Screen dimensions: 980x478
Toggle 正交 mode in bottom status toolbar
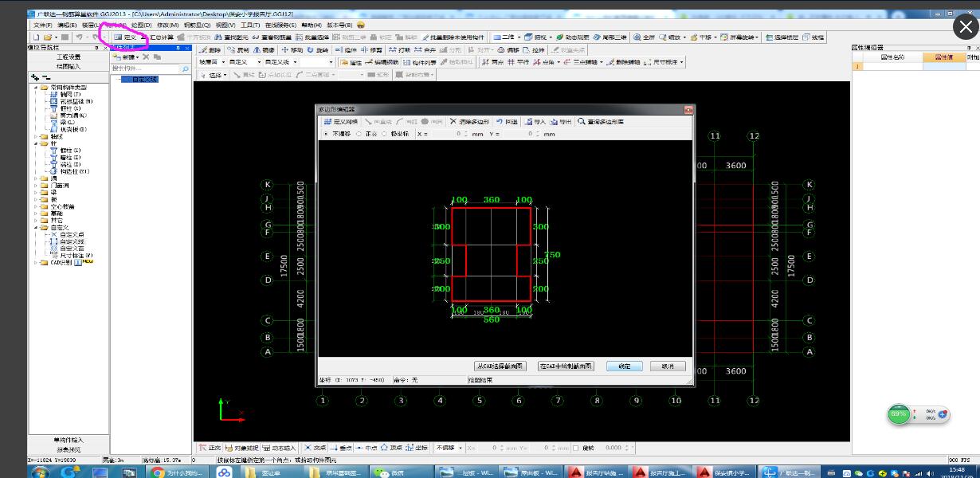[x=210, y=449]
